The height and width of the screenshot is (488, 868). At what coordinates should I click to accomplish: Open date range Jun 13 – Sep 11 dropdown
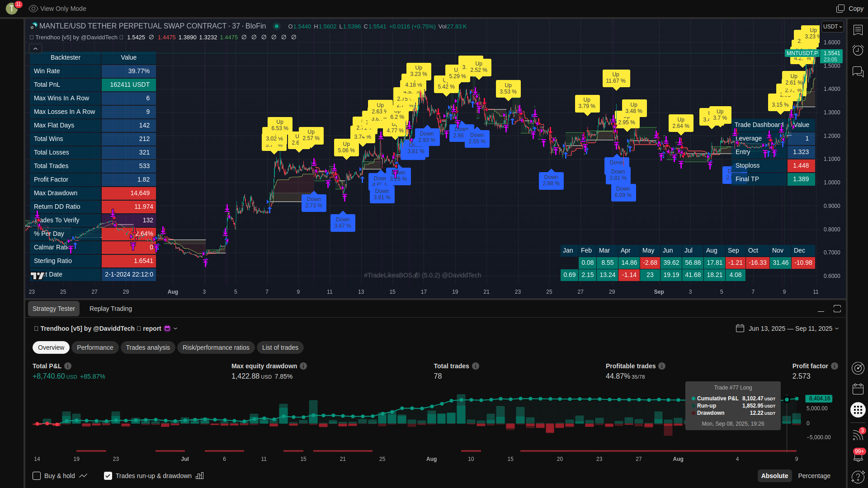[x=793, y=328]
